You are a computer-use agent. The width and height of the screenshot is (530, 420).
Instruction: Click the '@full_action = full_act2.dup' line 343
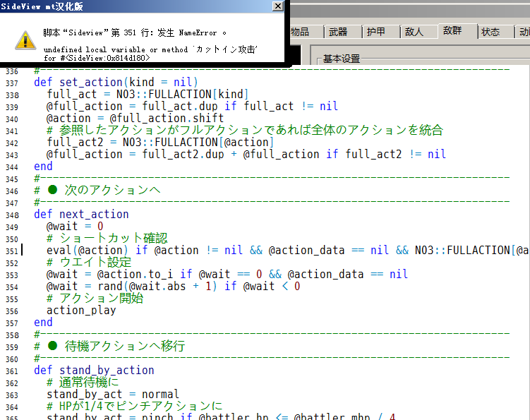(246, 155)
